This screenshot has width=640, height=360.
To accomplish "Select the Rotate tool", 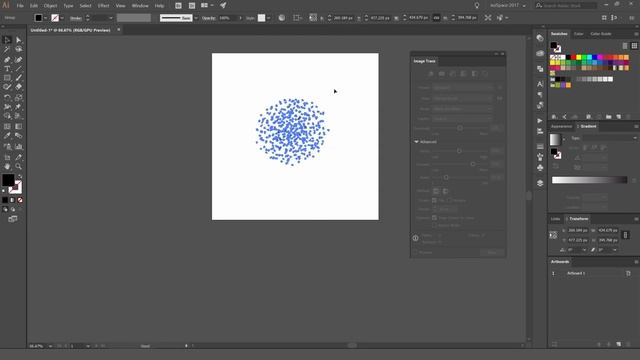I will (7, 98).
